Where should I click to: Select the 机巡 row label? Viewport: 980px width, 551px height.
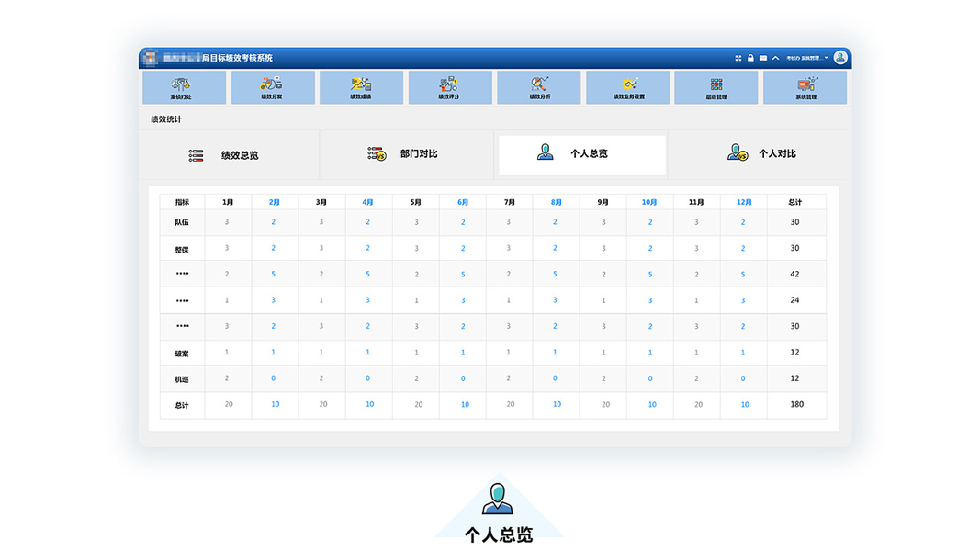point(182,380)
